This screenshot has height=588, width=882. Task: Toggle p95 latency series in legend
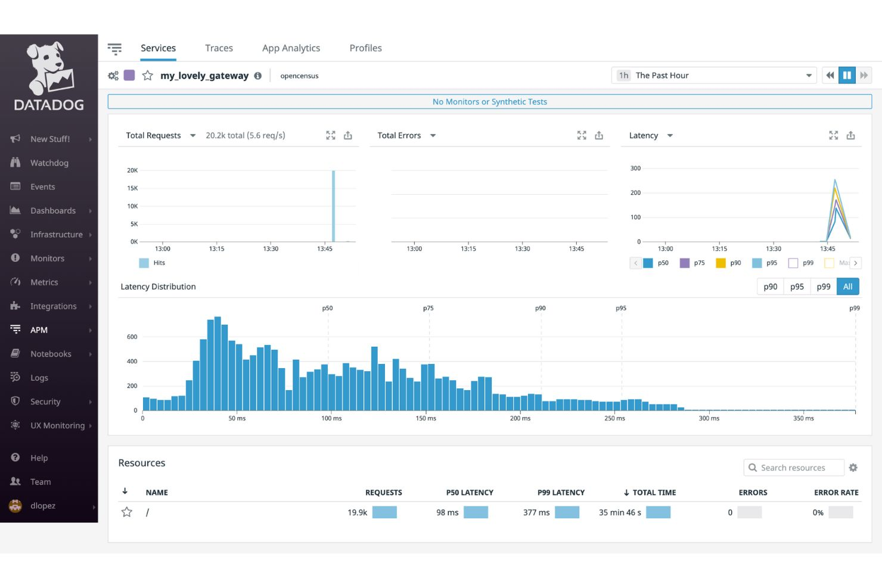click(x=765, y=263)
